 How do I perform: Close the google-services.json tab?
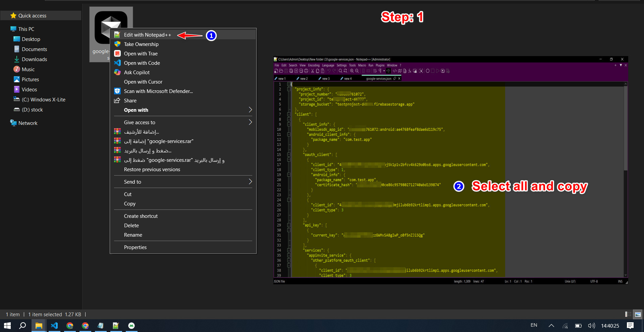pyautogui.click(x=399, y=79)
